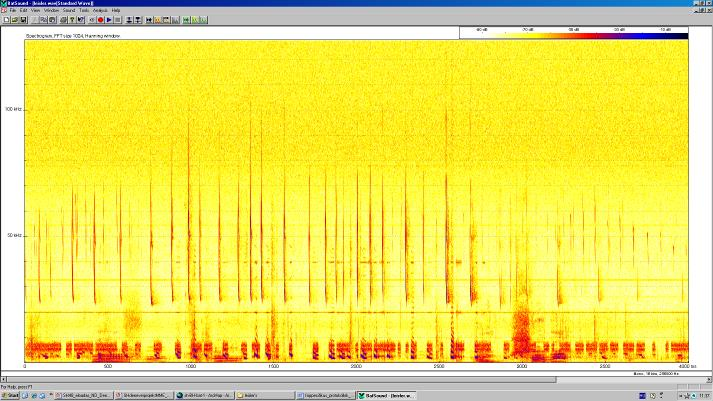This screenshot has height=401, width=713.
Task: Click the 2000 ms time axis label
Action: (356, 366)
